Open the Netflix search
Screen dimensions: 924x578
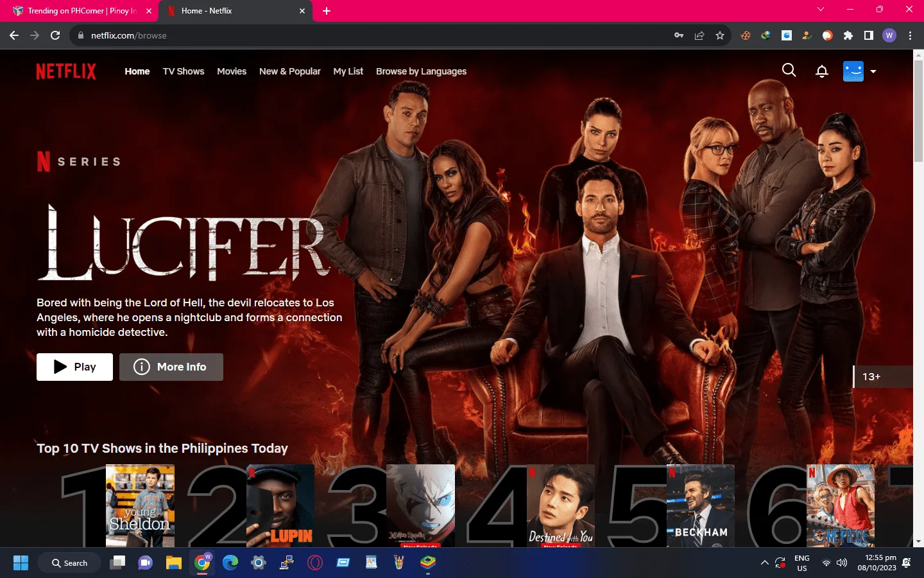pos(789,71)
